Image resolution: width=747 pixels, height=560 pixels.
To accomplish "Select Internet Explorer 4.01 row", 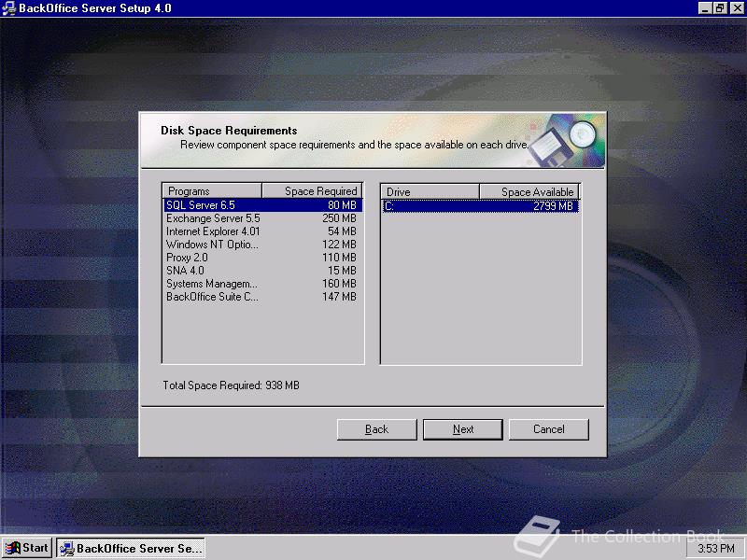I will point(263,231).
